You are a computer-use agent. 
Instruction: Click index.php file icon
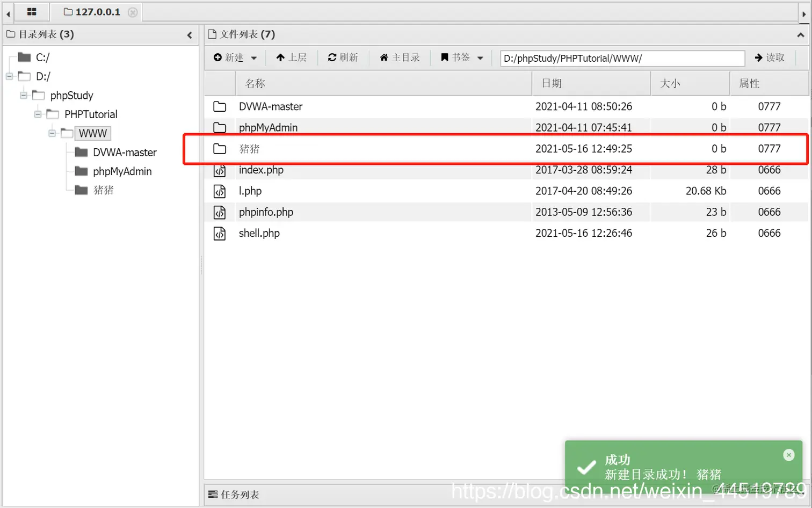pyautogui.click(x=220, y=170)
